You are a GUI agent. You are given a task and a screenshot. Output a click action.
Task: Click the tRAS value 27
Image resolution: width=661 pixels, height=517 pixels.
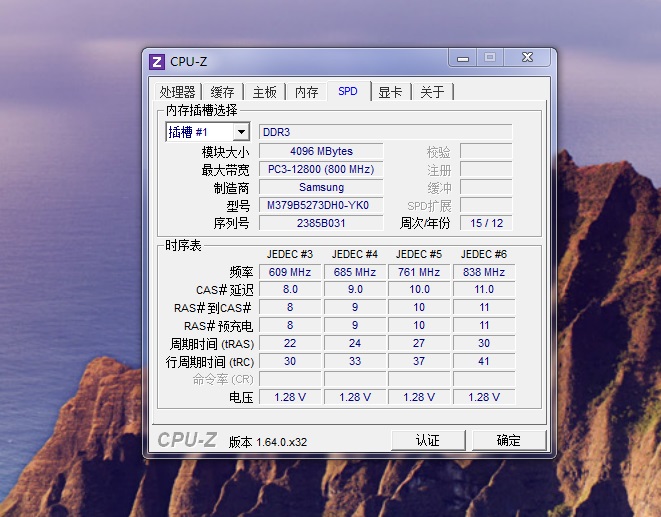pyautogui.click(x=419, y=343)
